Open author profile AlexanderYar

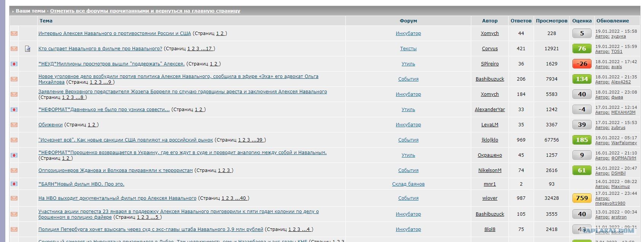490,110
